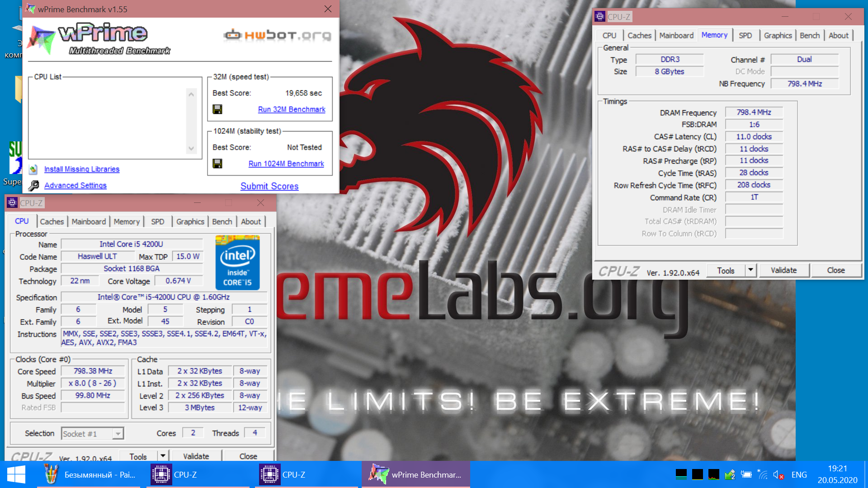This screenshot has width=868, height=488.
Task: Open the Windows Start menu
Action: pyautogui.click(x=16, y=474)
